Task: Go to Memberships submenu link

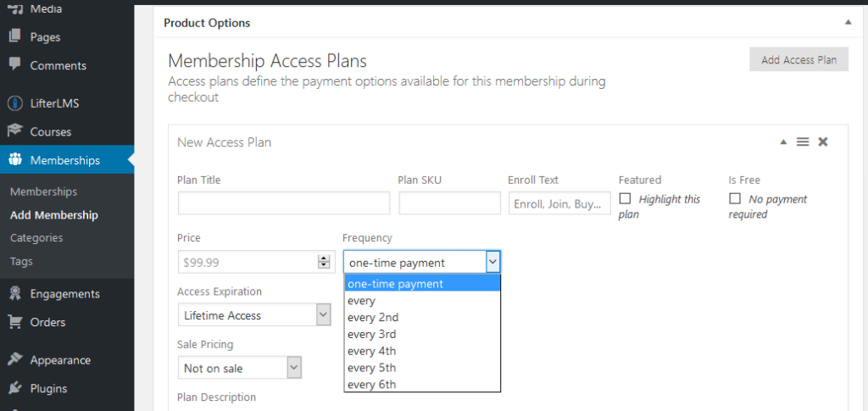Action: click(43, 192)
